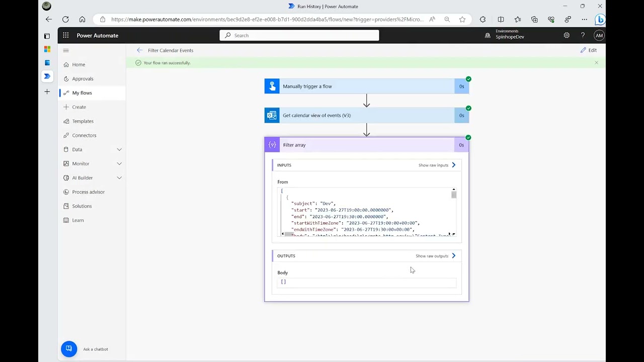Expand the Monitor navigation section
The width and height of the screenshot is (644, 362).
click(x=119, y=163)
